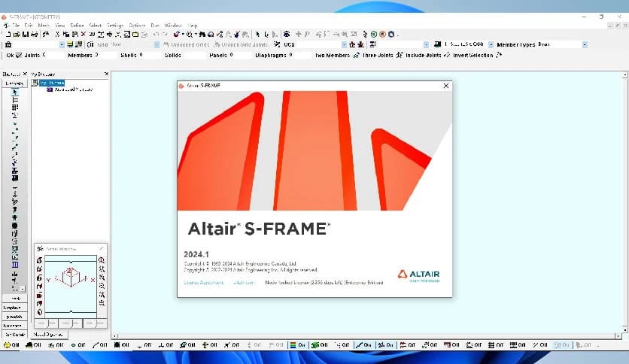Open the Member Types dropdown
This screenshot has width=629, height=364.
coord(585,44)
